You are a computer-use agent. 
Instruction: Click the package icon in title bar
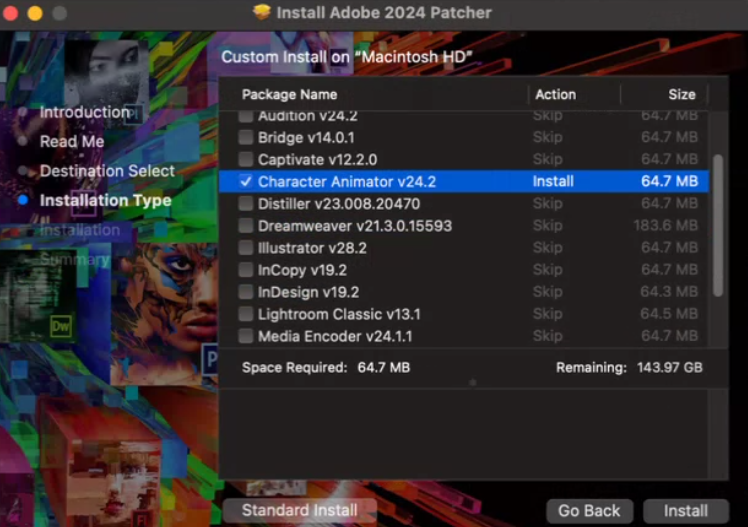pos(262,13)
